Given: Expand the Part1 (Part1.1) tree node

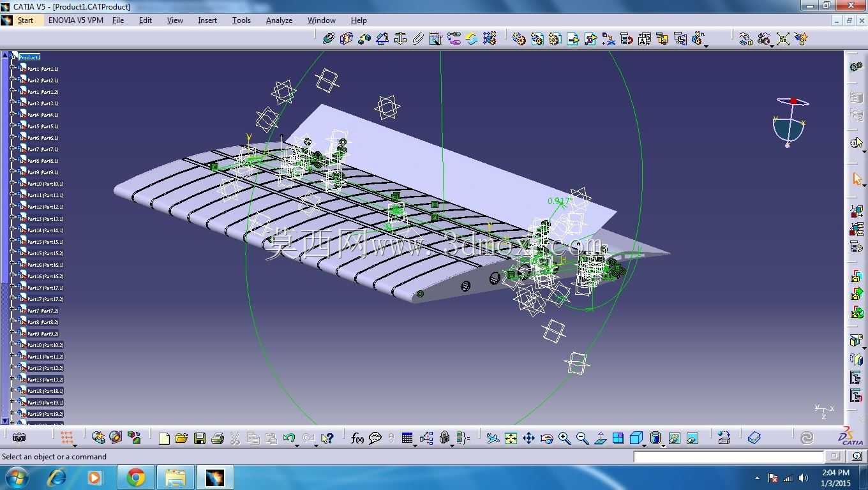Looking at the screenshot, I should pyautogui.click(x=12, y=68).
